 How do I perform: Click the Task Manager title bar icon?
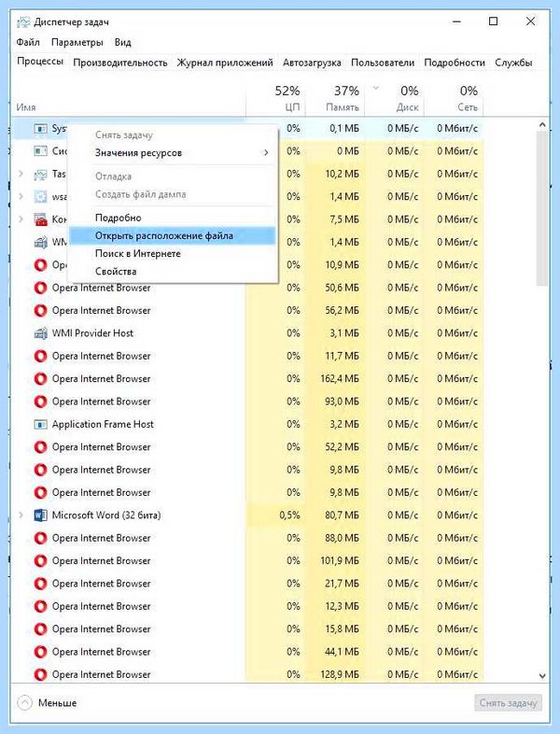(x=22, y=22)
